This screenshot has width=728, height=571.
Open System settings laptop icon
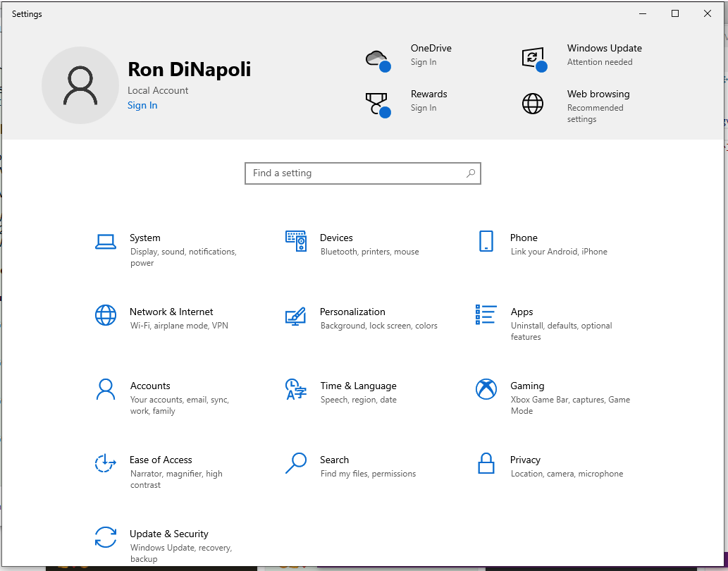pyautogui.click(x=106, y=242)
